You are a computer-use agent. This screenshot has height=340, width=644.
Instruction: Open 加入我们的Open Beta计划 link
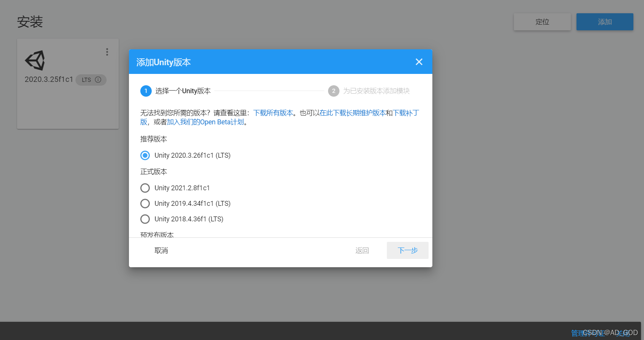point(205,122)
